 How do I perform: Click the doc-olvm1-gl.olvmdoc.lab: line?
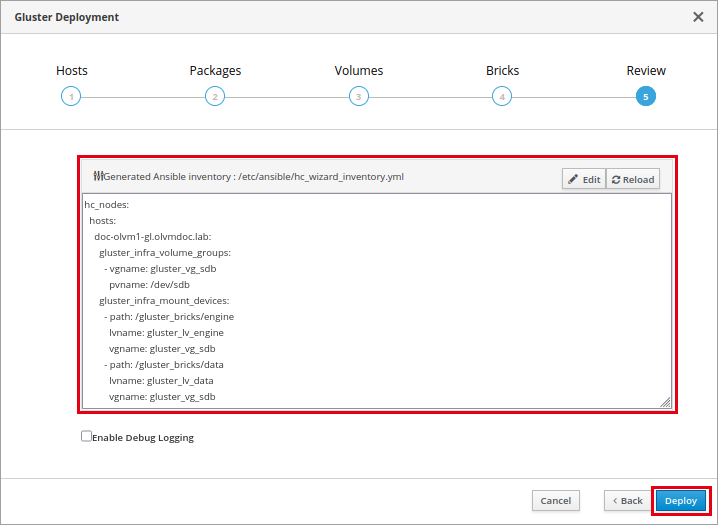coord(152,237)
